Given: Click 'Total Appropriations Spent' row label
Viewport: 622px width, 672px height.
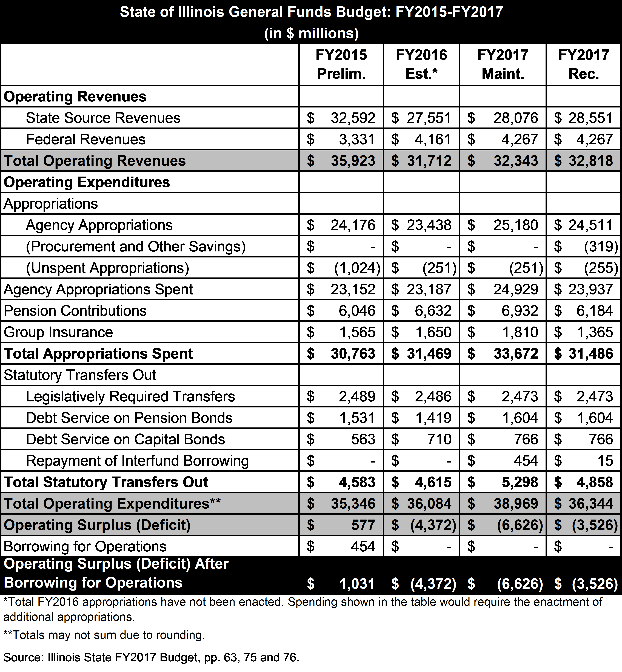Looking at the screenshot, I should 98,354.
